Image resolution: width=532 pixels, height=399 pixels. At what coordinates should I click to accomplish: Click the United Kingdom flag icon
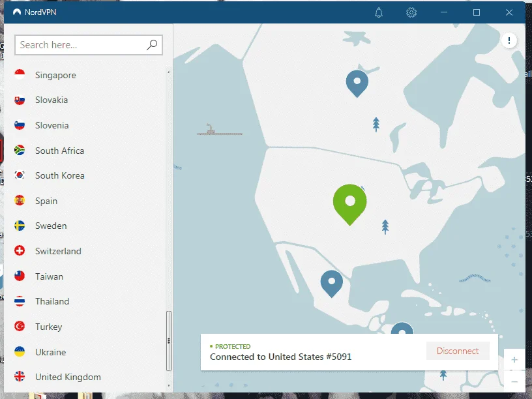[x=20, y=377]
